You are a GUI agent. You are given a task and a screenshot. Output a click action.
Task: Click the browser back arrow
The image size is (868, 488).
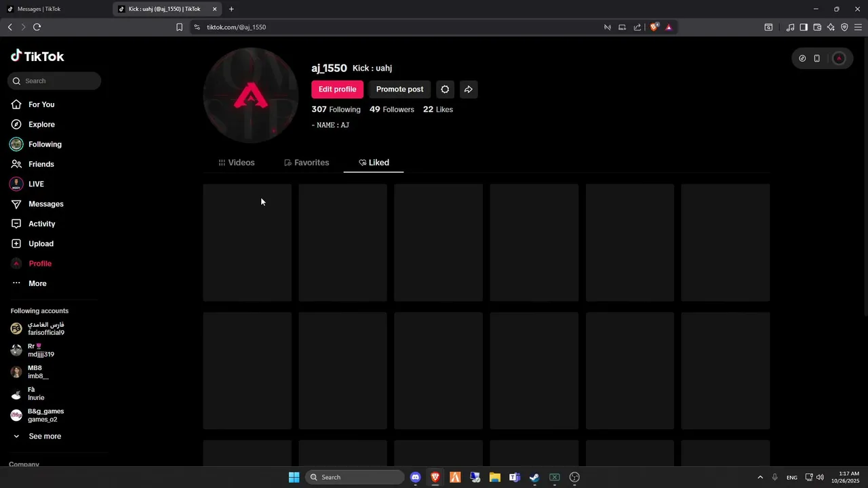pos(9,27)
